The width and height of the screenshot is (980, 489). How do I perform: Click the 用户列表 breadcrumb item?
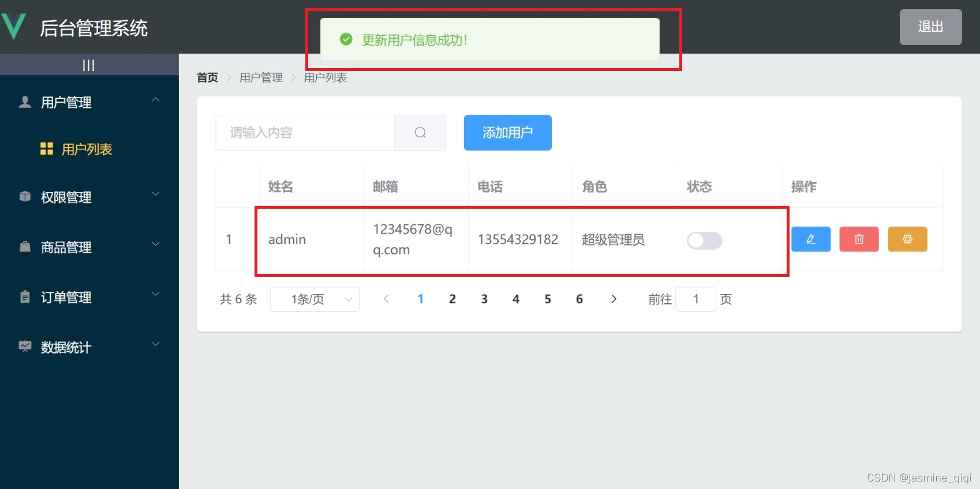(326, 77)
